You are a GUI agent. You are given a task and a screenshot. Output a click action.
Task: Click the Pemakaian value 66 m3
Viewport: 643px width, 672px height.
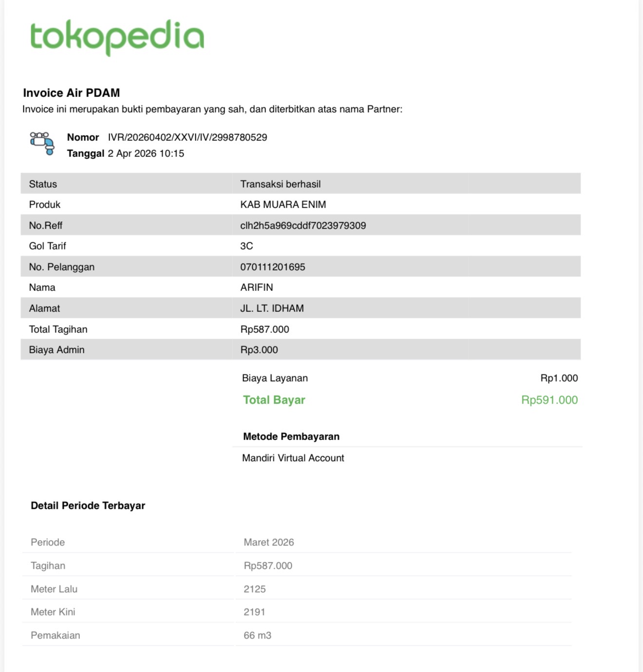tap(258, 635)
